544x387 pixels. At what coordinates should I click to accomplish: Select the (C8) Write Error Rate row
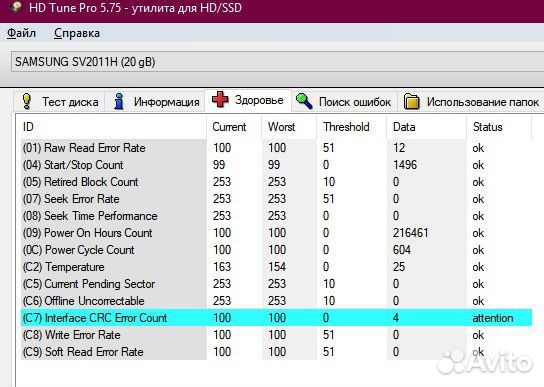(276, 335)
